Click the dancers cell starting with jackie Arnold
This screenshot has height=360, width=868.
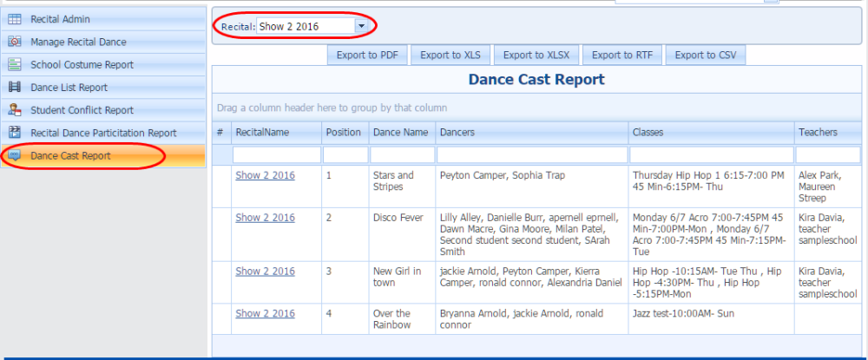pyautogui.click(x=532, y=283)
